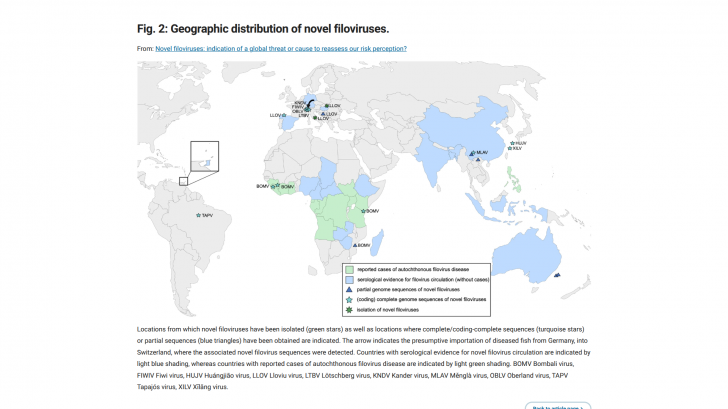Click the article title link under the heading

coord(281,48)
